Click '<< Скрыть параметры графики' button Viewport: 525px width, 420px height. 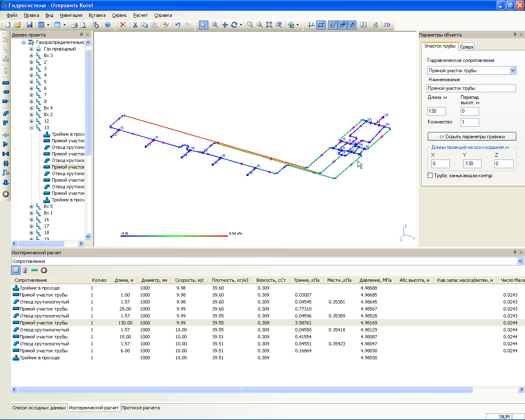(472, 137)
